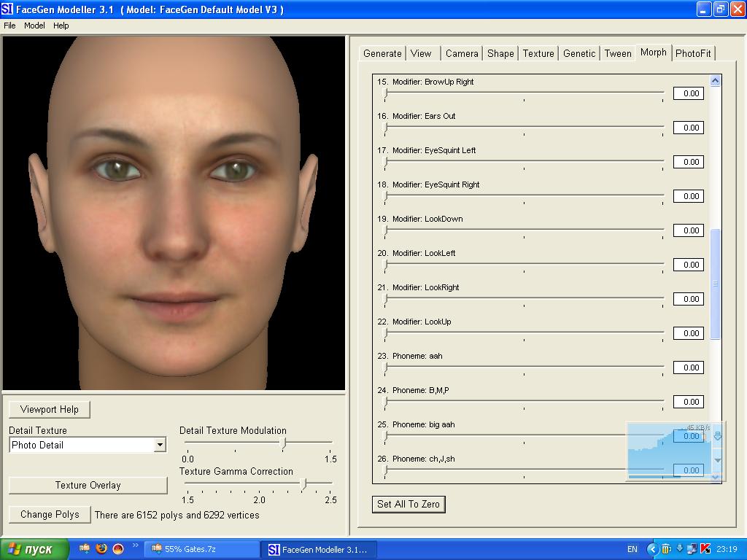
Task: Click the Change Polys button
Action: (x=50, y=514)
